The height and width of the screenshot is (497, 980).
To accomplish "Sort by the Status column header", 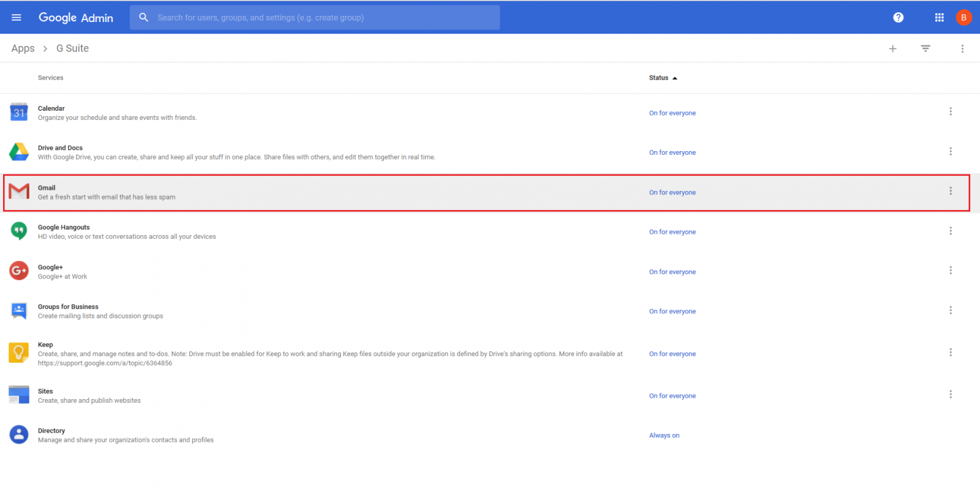I will point(663,78).
